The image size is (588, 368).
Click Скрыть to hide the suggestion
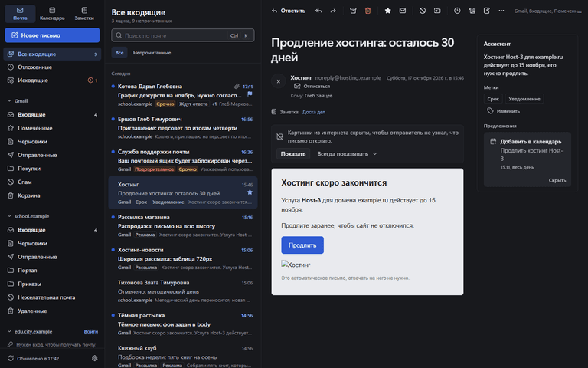(x=557, y=181)
